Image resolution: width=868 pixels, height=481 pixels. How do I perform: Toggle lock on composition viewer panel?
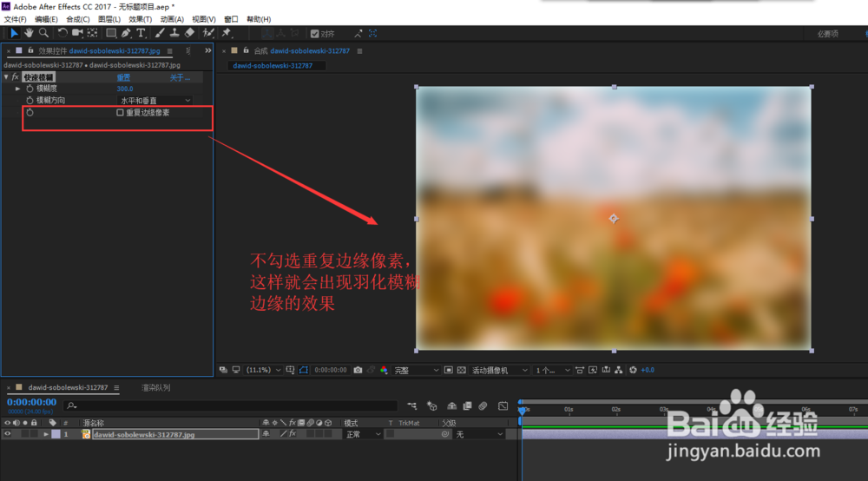(x=246, y=50)
